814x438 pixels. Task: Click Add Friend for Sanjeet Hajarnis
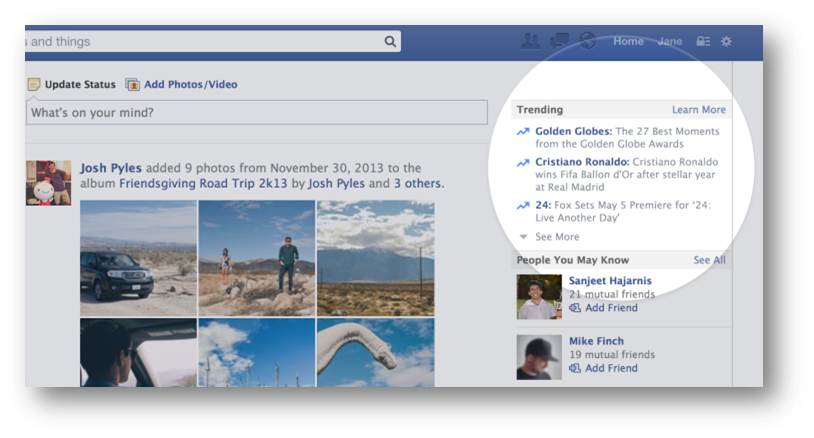click(x=611, y=308)
